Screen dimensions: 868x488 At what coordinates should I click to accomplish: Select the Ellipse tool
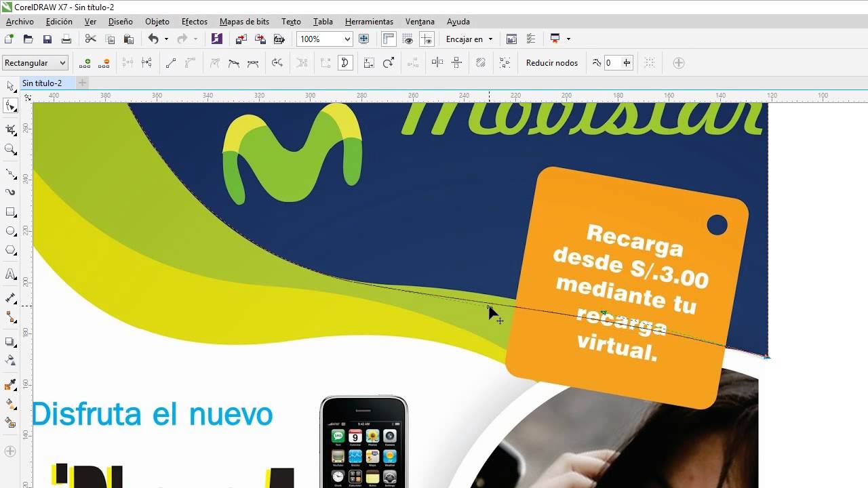10,231
